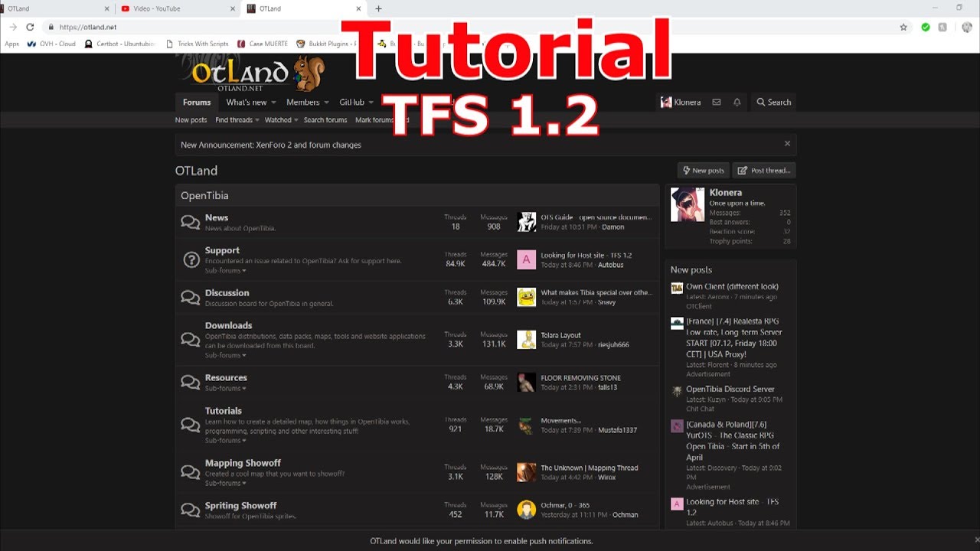Image resolution: width=980 pixels, height=551 pixels.
Task: Click Autobus avatar in Support row
Action: [x=526, y=260]
